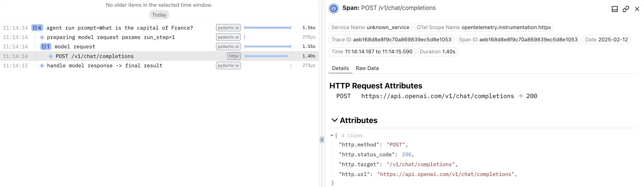
Task: Switch to the Raw Data tab
Action: pos(367,68)
